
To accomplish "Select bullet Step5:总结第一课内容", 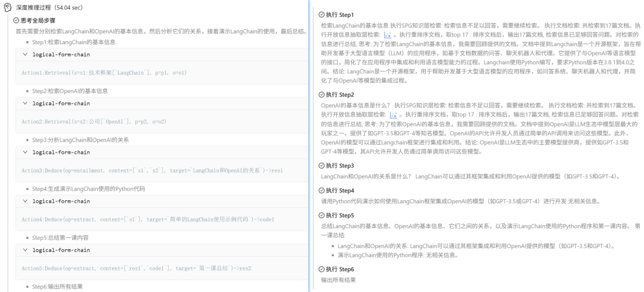I will 60,238.
